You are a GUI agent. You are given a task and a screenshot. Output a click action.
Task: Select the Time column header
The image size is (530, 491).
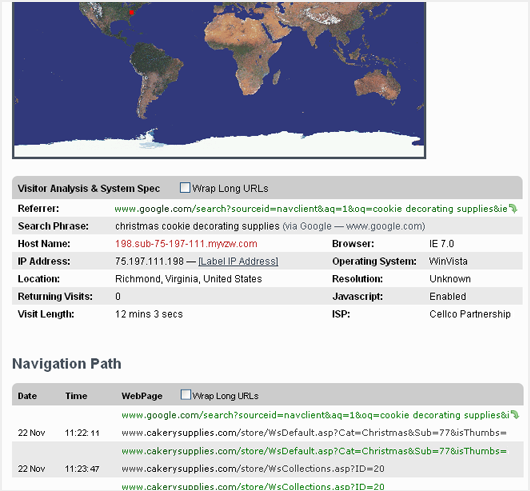click(76, 396)
